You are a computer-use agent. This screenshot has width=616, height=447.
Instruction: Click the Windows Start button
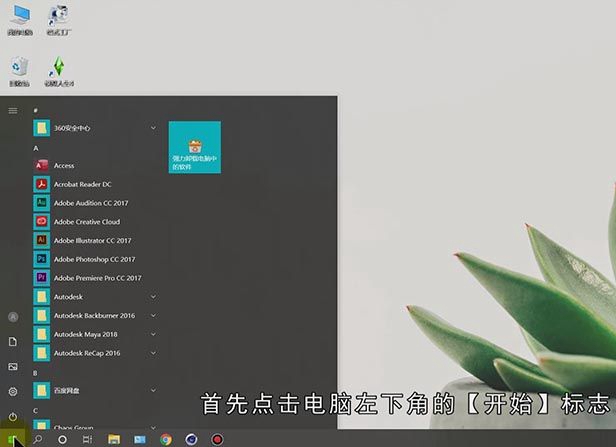click(12, 439)
